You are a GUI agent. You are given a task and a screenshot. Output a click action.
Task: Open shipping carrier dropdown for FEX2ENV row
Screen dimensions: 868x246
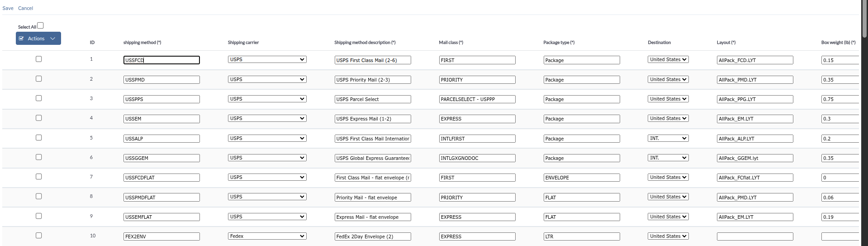coord(267,236)
